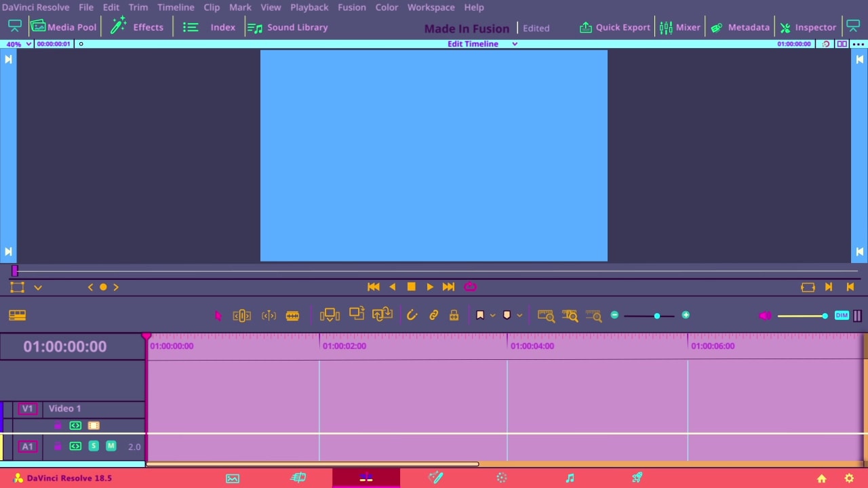Viewport: 868px width, 488px height.
Task: Go to the Deliver rocket page
Action: tap(637, 478)
